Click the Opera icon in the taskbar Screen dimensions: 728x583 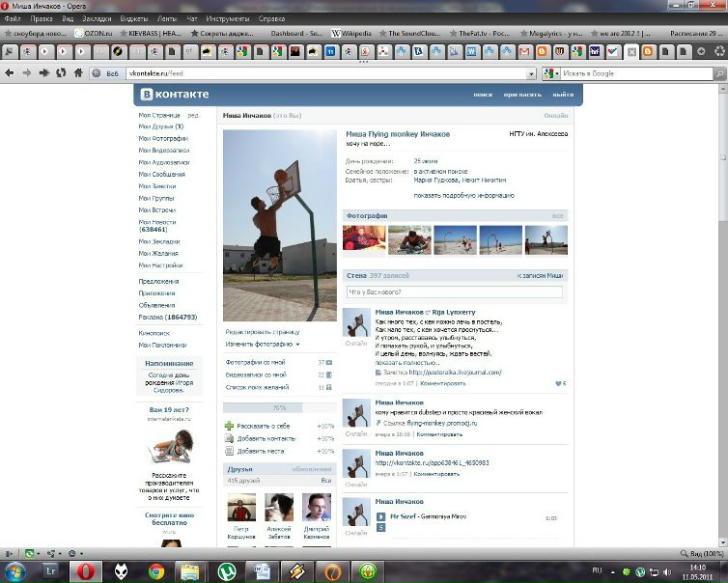click(85, 569)
